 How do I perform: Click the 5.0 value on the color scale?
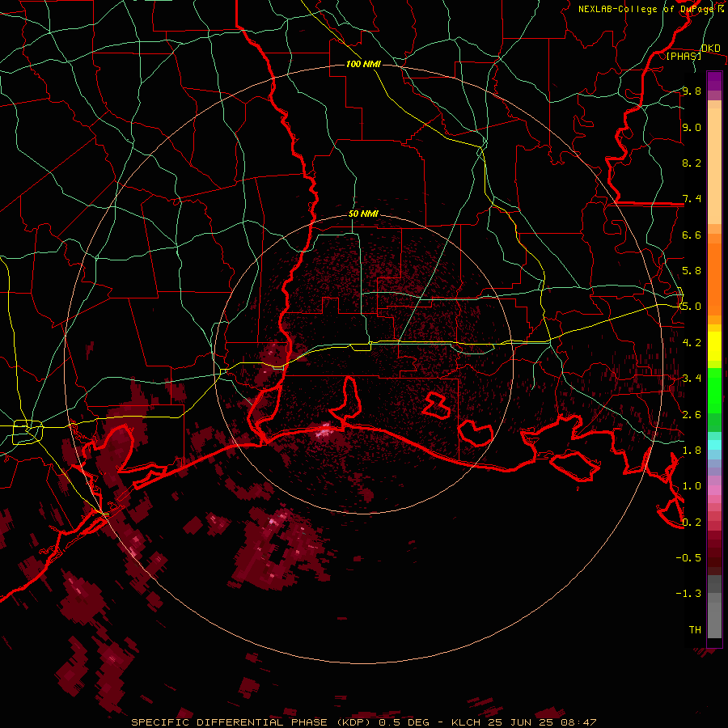click(692, 307)
